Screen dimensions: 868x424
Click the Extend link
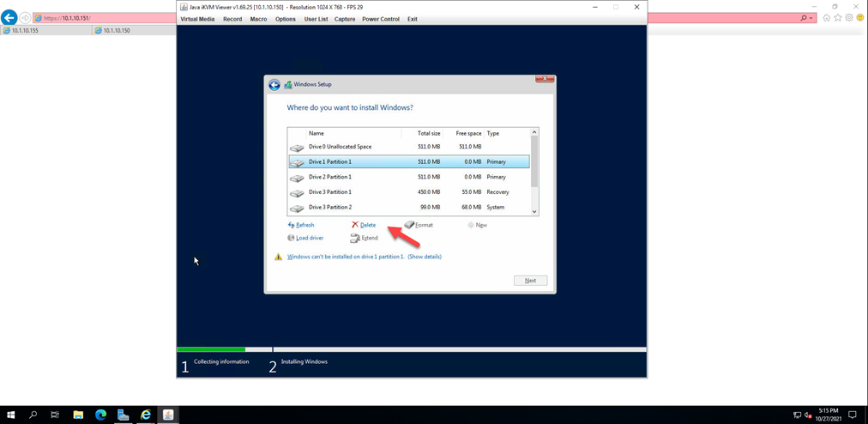tap(370, 238)
